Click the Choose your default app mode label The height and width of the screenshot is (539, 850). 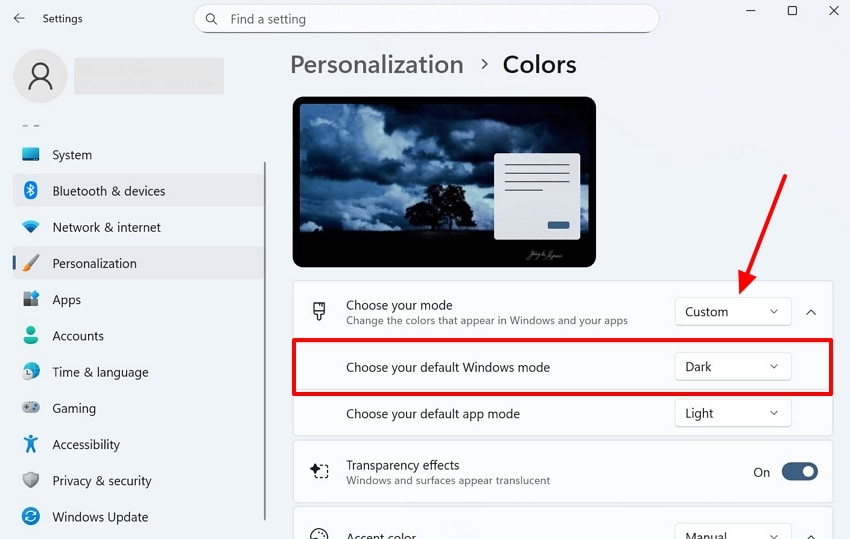pos(433,414)
